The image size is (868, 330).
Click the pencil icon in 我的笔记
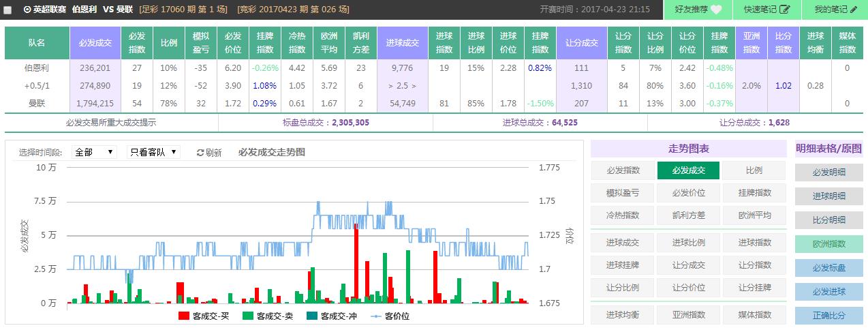click(854, 10)
